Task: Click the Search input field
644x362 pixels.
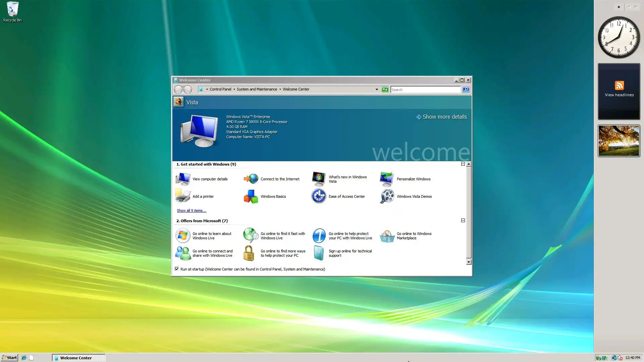Action: (x=425, y=89)
